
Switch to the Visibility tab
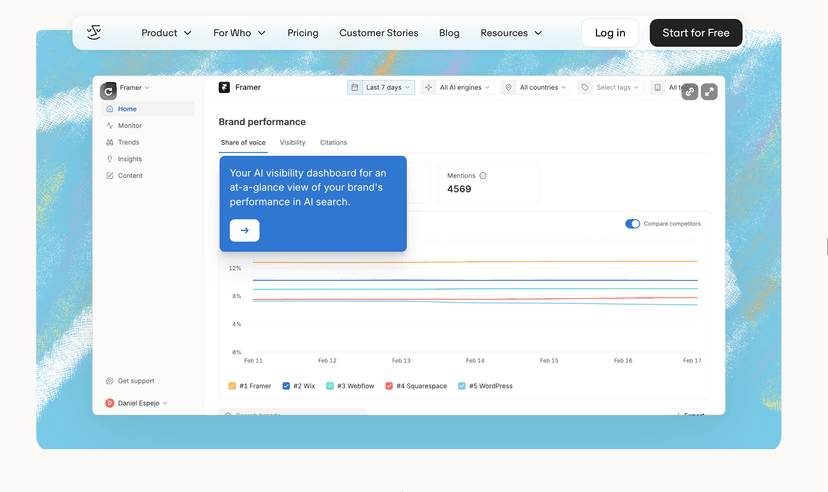293,143
